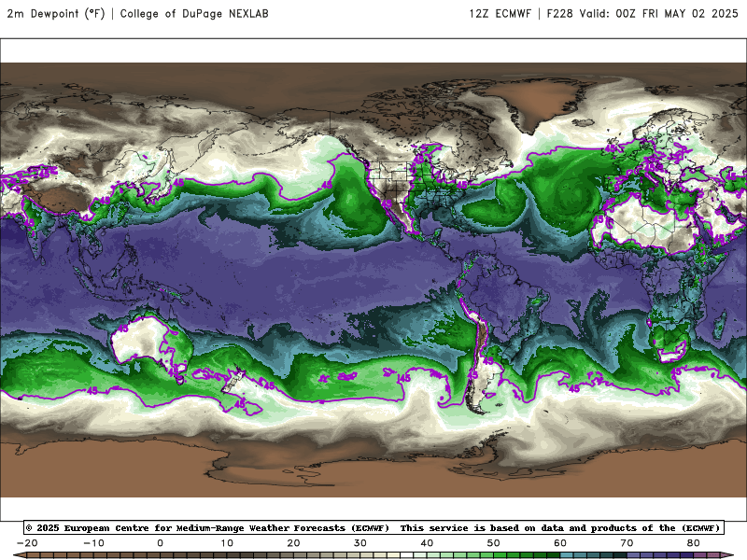747x560 pixels.
Task: Click the purple segment of the dewpoint color bar
Action: pyautogui.click(x=667, y=555)
